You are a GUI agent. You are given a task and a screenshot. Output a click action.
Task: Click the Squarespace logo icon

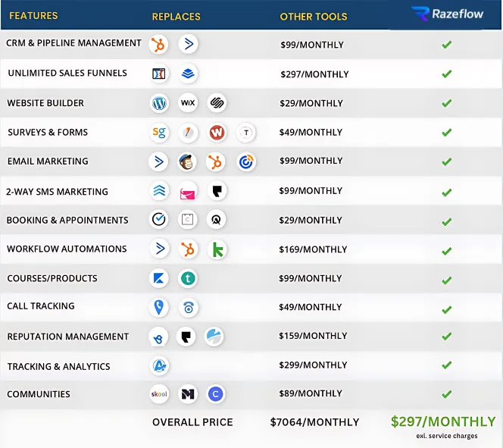click(x=217, y=103)
